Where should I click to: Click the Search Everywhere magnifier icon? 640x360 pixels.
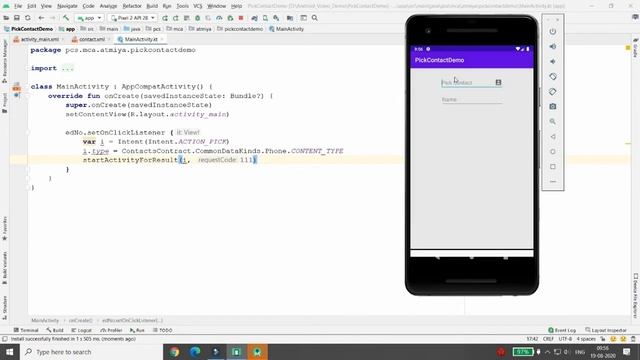coord(315,18)
